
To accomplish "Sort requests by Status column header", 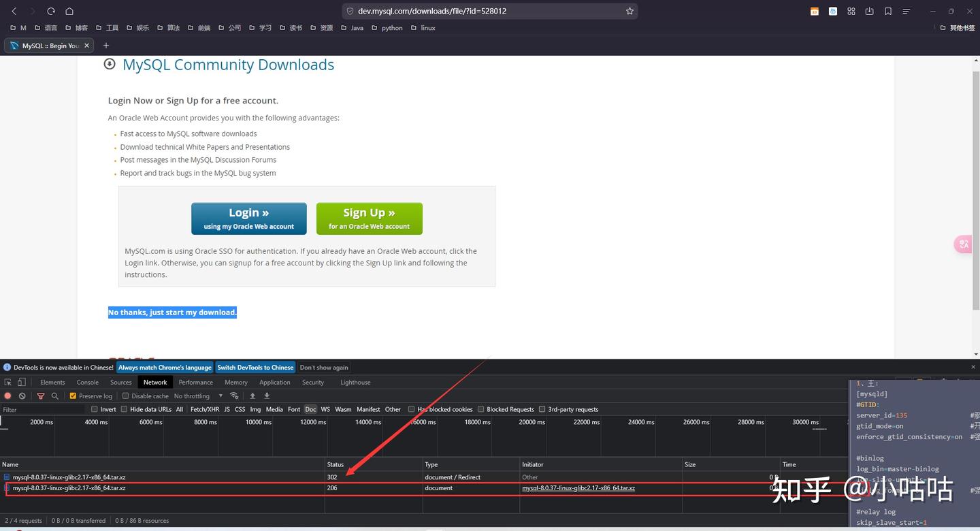I will 374,464.
